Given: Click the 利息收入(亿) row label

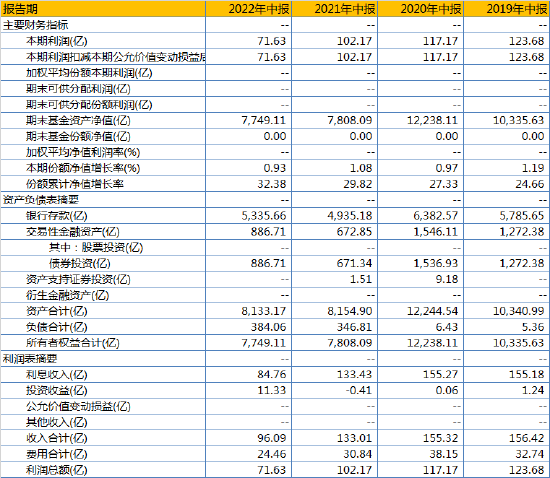Looking at the screenshot, I should (x=56, y=375).
